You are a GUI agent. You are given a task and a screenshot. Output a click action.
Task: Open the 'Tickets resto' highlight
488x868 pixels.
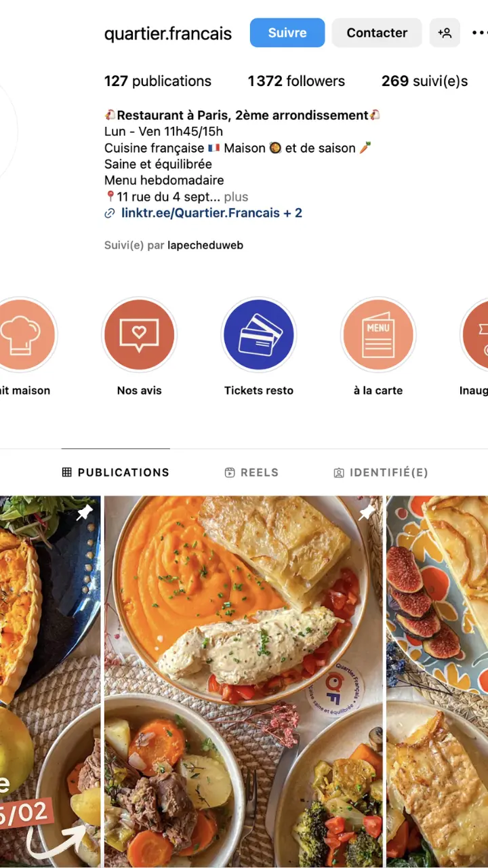click(259, 335)
